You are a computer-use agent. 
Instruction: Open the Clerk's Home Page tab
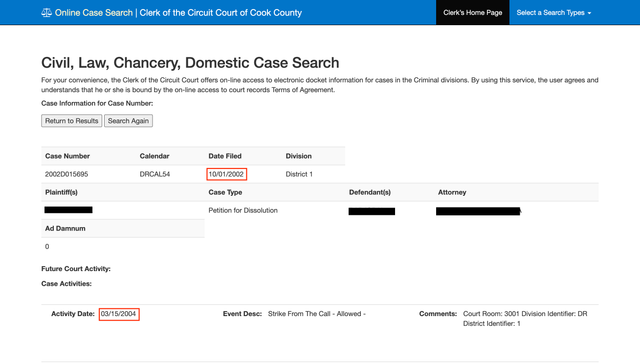(x=473, y=13)
